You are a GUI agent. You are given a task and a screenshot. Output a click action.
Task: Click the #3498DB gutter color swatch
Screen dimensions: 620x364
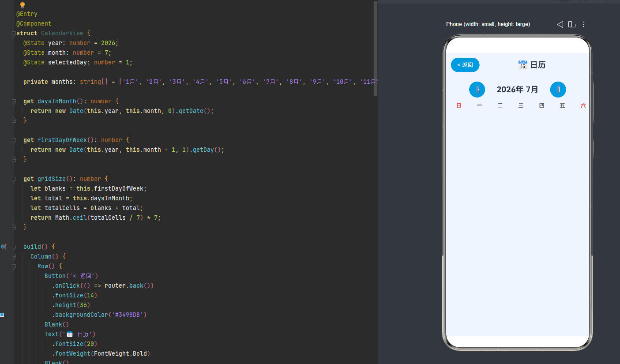point(2,315)
